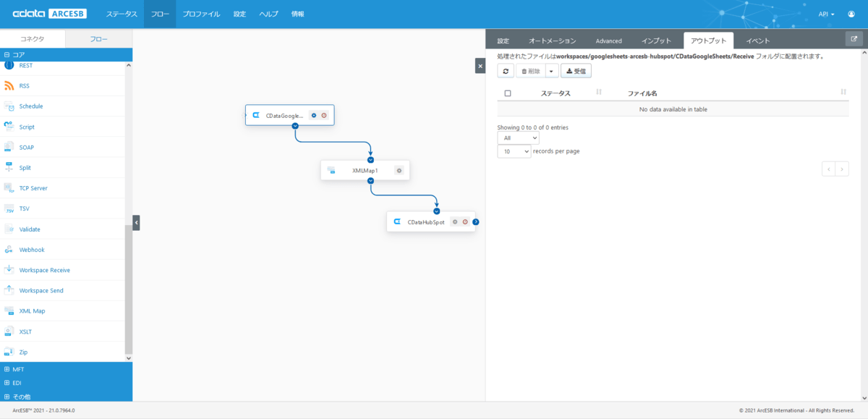Open settings gear on CDataHubSpot node

[x=455, y=222]
